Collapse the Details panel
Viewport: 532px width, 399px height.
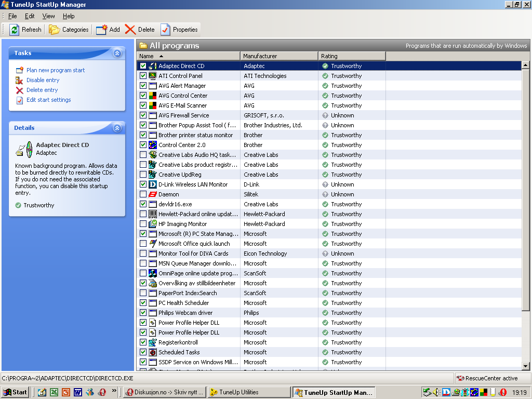point(117,128)
